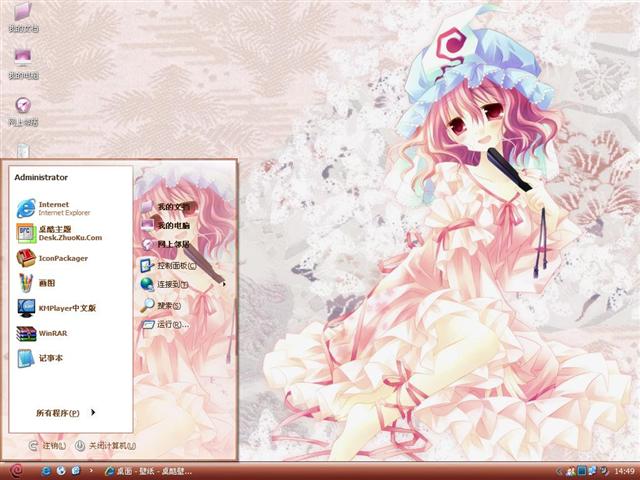Image resolution: width=640 pixels, height=480 pixels.
Task: Click the two-people messenger tray icon
Action: click(571, 471)
